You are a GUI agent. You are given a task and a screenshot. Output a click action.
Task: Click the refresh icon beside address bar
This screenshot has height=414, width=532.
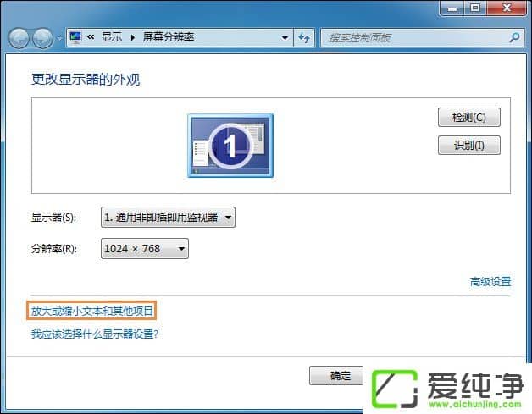tap(305, 38)
